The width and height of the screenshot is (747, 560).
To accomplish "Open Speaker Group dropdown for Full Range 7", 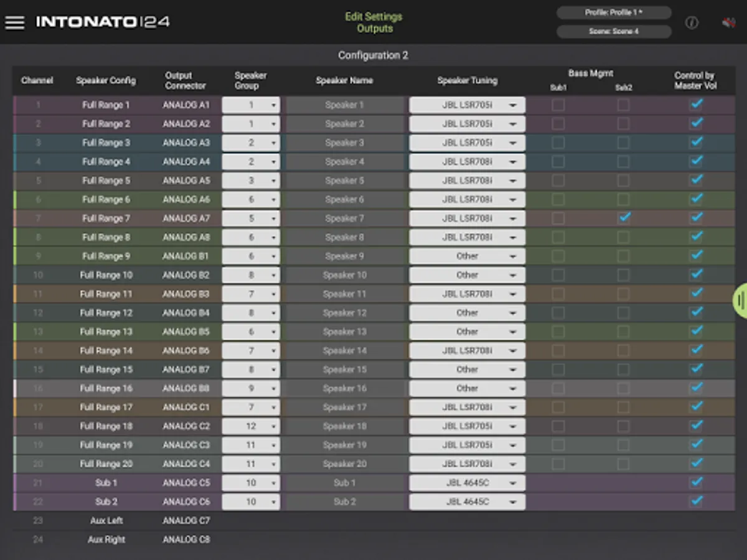I will (251, 218).
